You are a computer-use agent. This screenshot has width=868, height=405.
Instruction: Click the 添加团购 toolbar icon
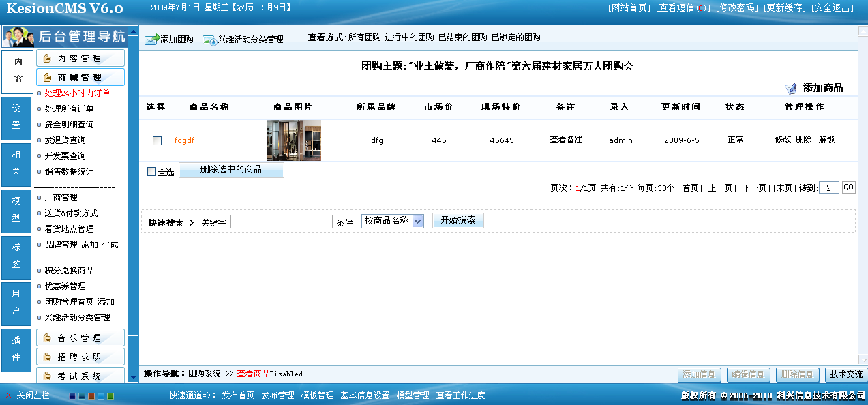tap(153, 38)
